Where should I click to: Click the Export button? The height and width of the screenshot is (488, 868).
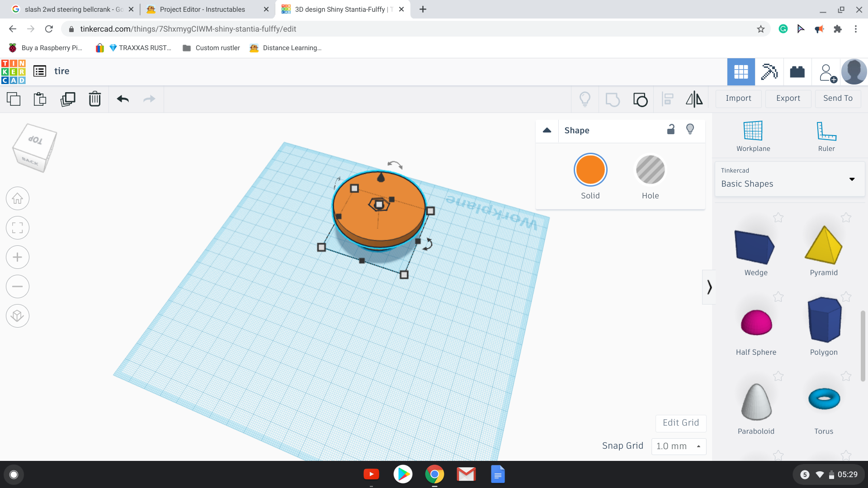[788, 98]
